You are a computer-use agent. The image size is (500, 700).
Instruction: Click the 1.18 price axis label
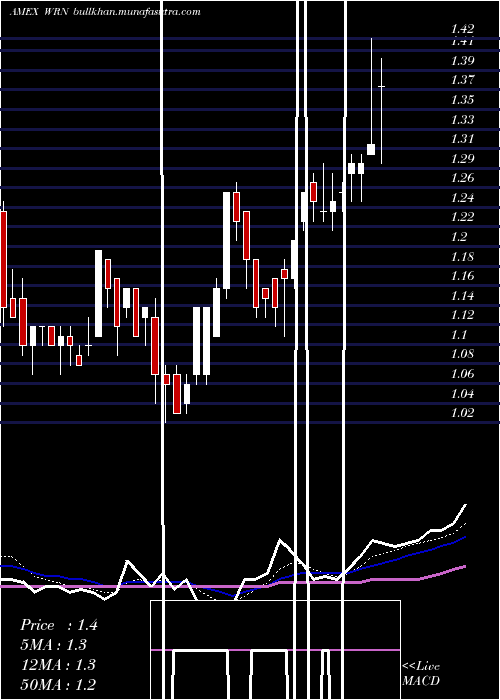[462, 256]
